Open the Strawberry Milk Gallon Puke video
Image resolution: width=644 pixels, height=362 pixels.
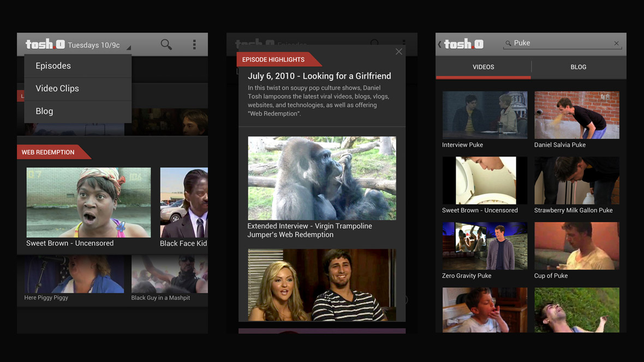(x=576, y=180)
